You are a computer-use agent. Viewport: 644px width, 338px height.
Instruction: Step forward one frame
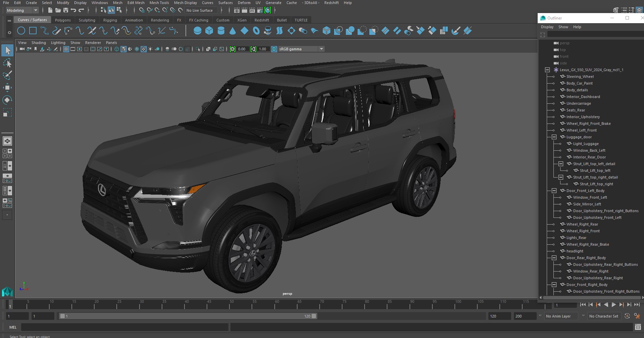(629, 305)
